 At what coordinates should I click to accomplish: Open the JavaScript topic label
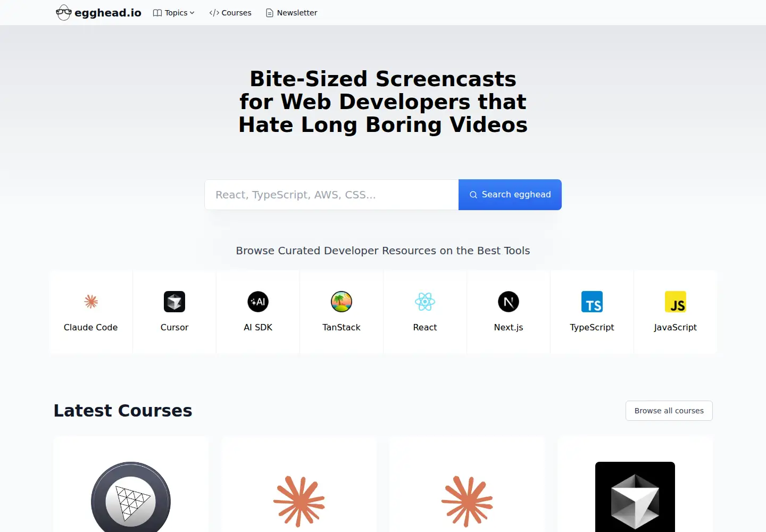click(x=676, y=327)
